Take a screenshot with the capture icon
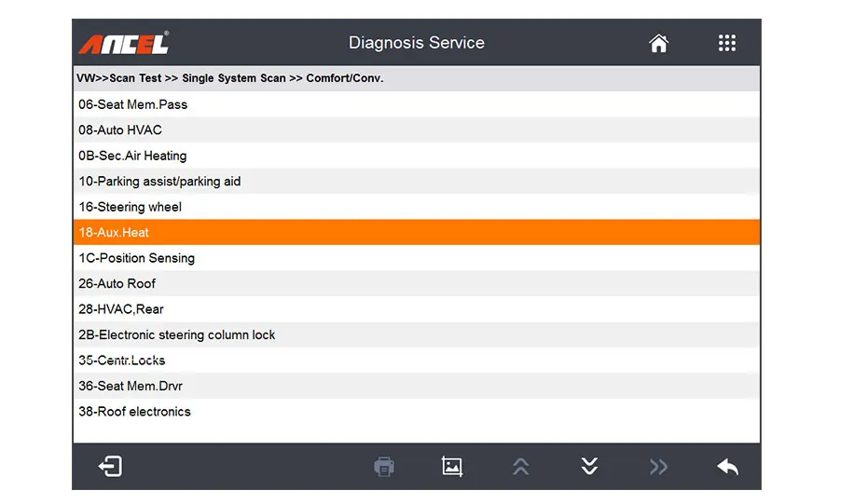Viewport: 867px width, 504px height. point(452,467)
